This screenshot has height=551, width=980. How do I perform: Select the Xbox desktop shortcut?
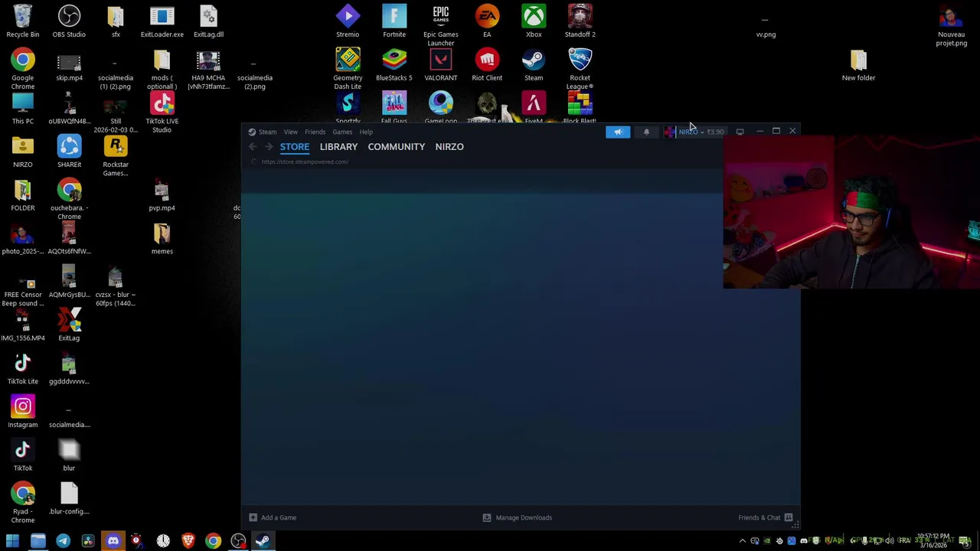pos(534,21)
